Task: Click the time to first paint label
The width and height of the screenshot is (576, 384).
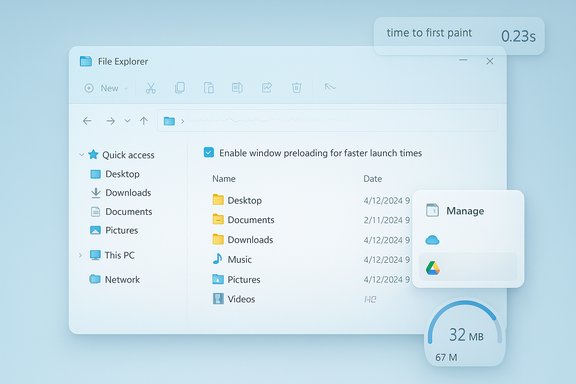Action: [x=429, y=33]
